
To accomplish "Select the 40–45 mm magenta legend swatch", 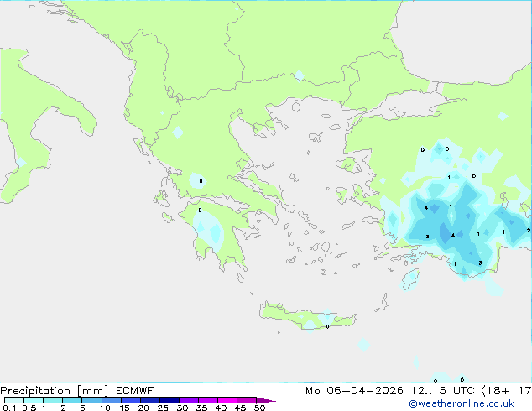I will point(227,400).
